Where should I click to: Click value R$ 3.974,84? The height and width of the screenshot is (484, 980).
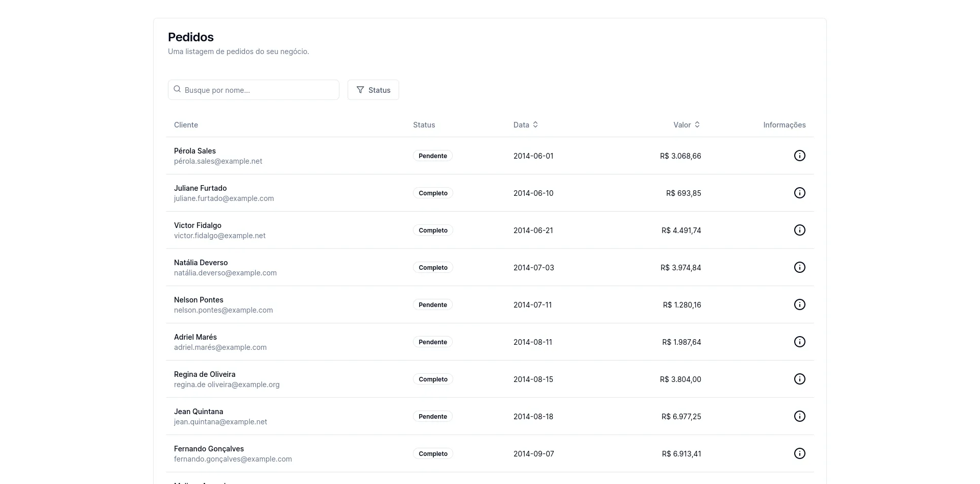tap(681, 268)
